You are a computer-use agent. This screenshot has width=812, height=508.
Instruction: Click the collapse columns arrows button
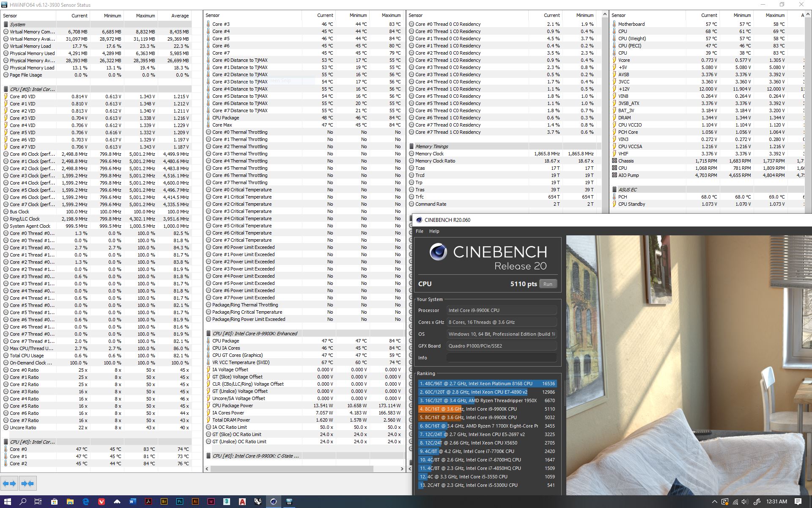tap(27, 483)
